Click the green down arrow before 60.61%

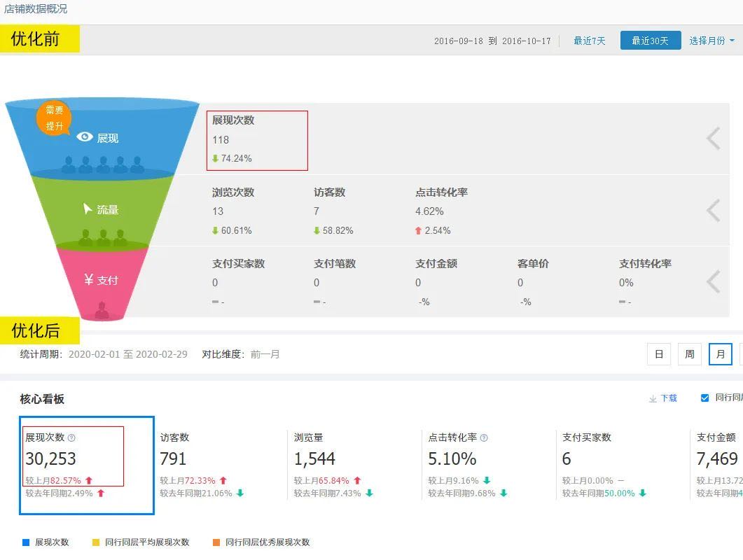pyautogui.click(x=215, y=231)
